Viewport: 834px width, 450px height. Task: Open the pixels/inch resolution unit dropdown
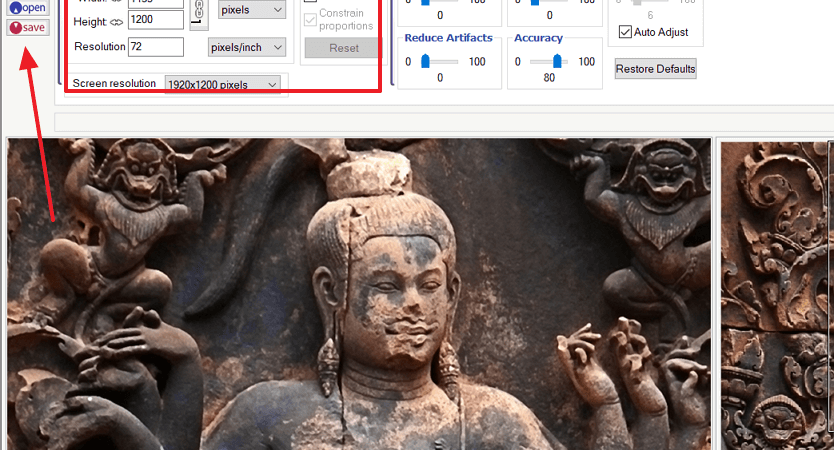click(247, 47)
